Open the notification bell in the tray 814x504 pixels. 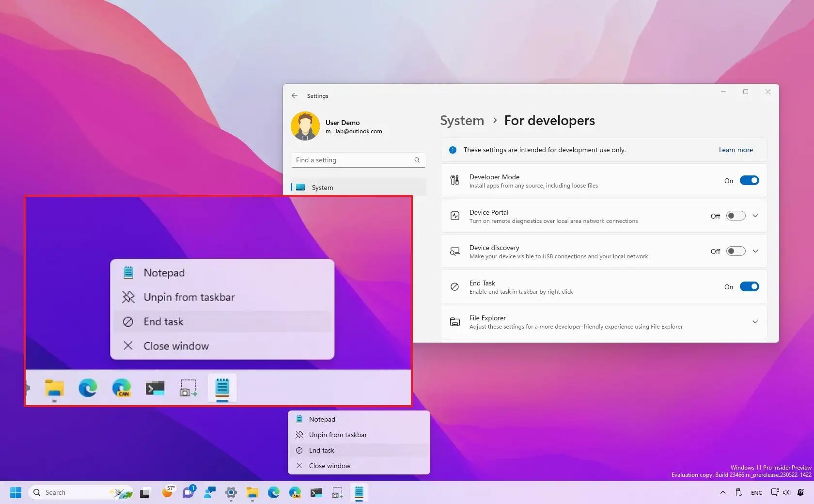[800, 492]
